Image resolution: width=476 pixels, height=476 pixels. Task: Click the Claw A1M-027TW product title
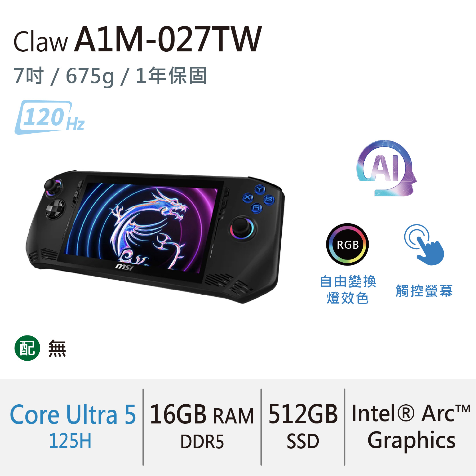pos(137,39)
